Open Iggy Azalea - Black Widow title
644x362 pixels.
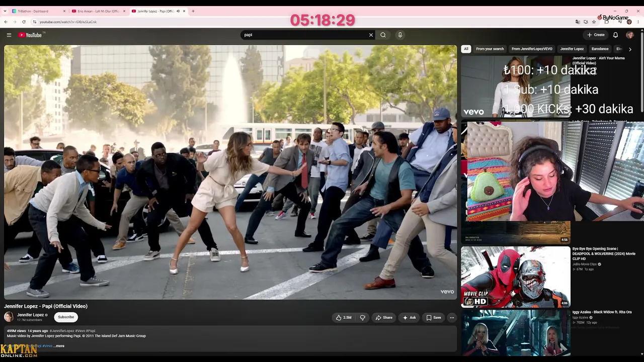(602, 312)
